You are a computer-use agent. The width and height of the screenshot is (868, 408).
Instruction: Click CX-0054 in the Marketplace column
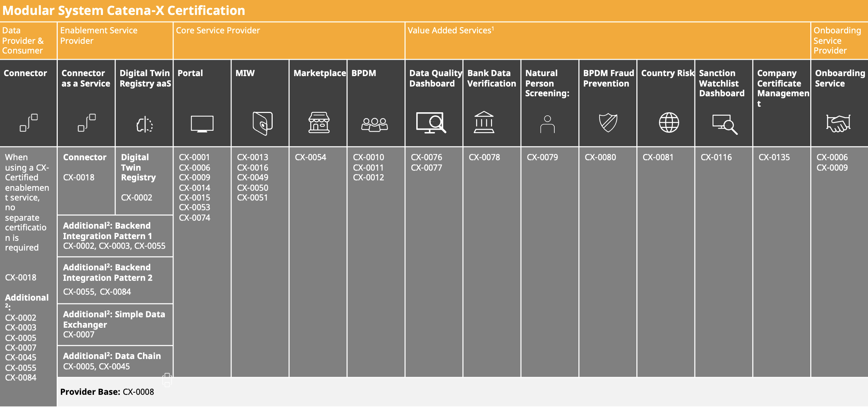(x=311, y=157)
